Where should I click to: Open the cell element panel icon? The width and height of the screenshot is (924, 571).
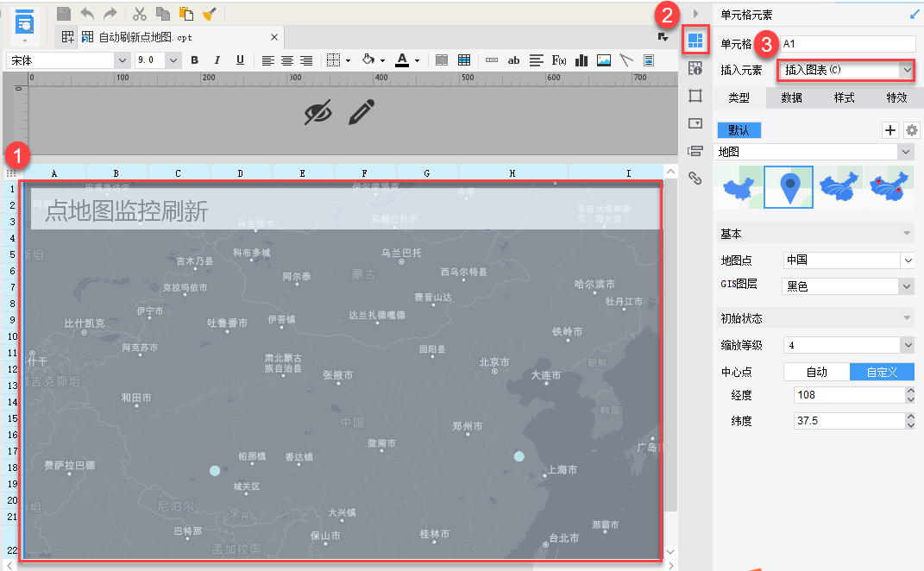[x=695, y=41]
